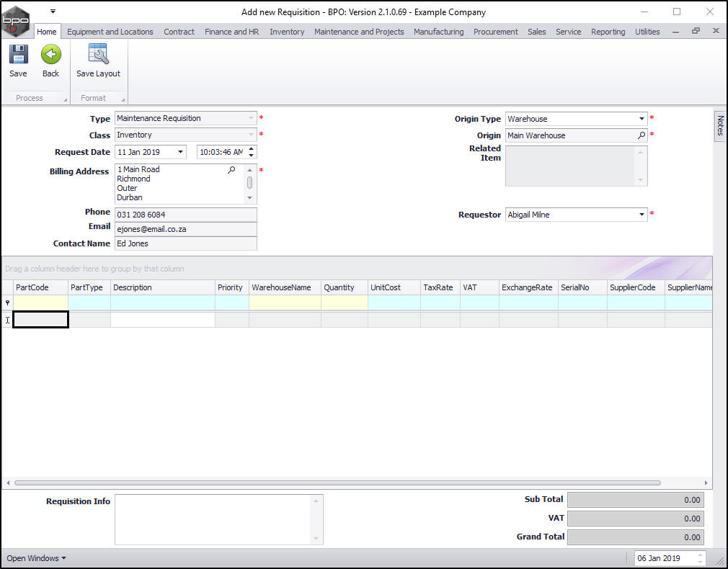Click the ExchangeRate column header

[528, 287]
